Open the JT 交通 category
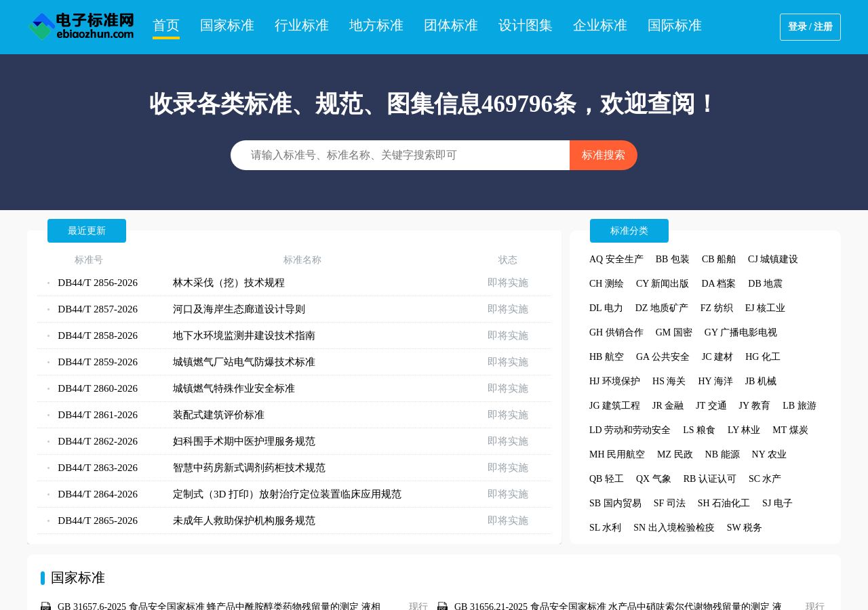The width and height of the screenshot is (868, 610). point(711,406)
